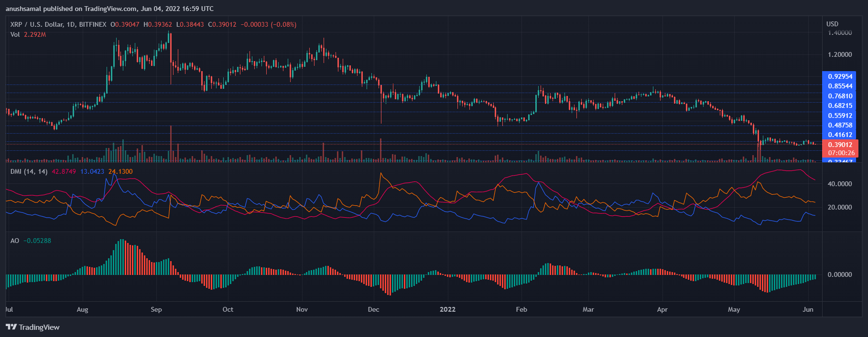The width and height of the screenshot is (868, 337).
Task: Click the Jun label on time axis
Action: click(808, 309)
